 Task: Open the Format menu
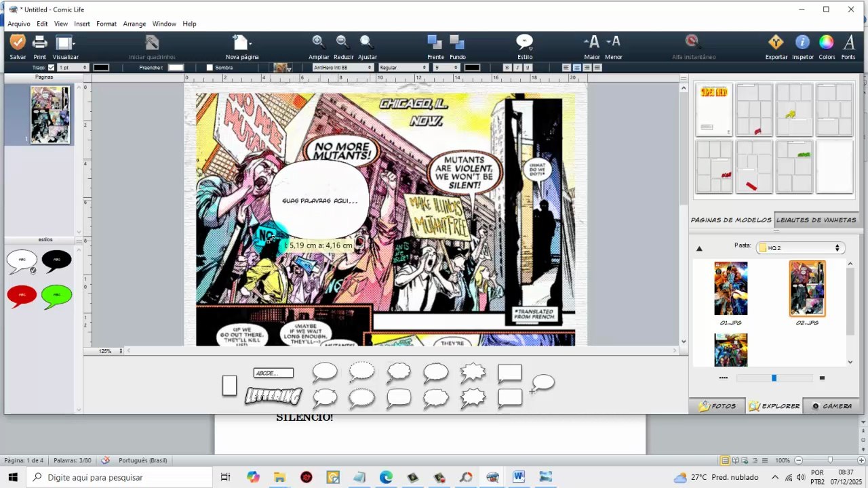tap(106, 24)
